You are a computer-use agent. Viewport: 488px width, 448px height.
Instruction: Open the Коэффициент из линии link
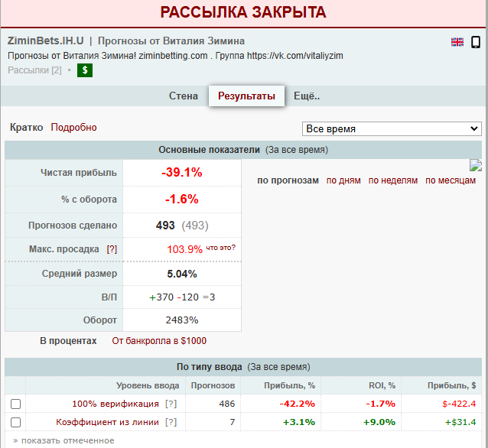(x=107, y=422)
